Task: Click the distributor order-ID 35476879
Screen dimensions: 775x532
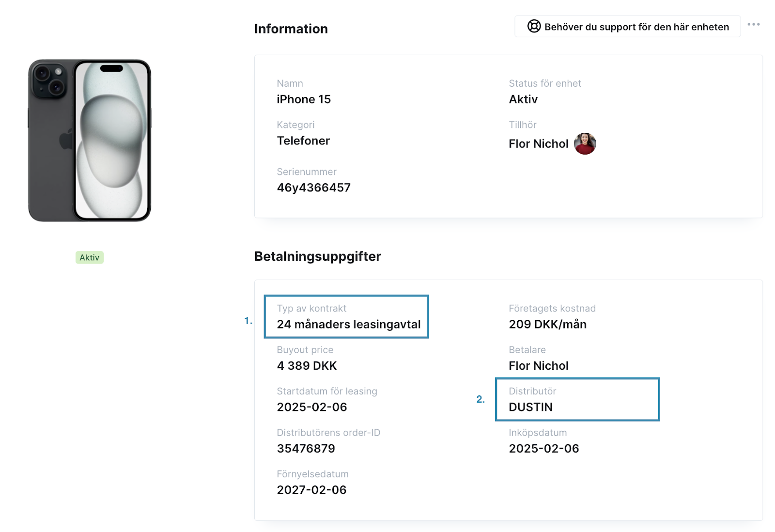Action: tap(306, 449)
